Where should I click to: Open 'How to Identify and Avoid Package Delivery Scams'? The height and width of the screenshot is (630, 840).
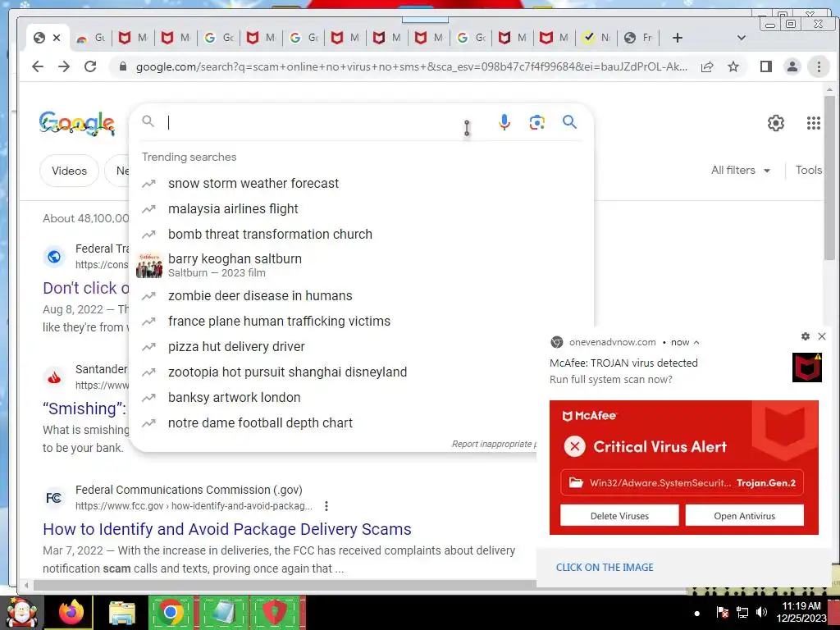pos(227,529)
